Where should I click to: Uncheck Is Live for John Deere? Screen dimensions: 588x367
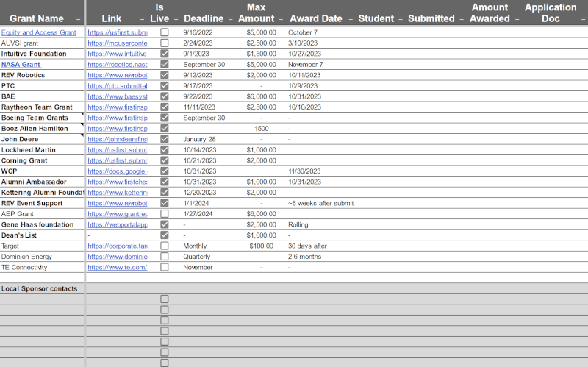[x=164, y=139]
